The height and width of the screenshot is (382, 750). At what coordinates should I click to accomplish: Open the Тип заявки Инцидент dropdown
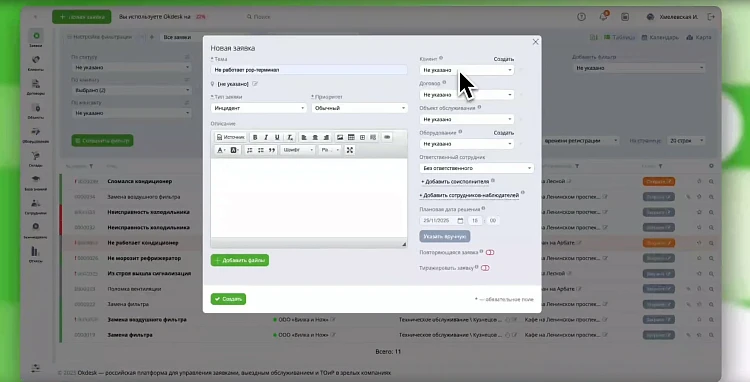[258, 108]
